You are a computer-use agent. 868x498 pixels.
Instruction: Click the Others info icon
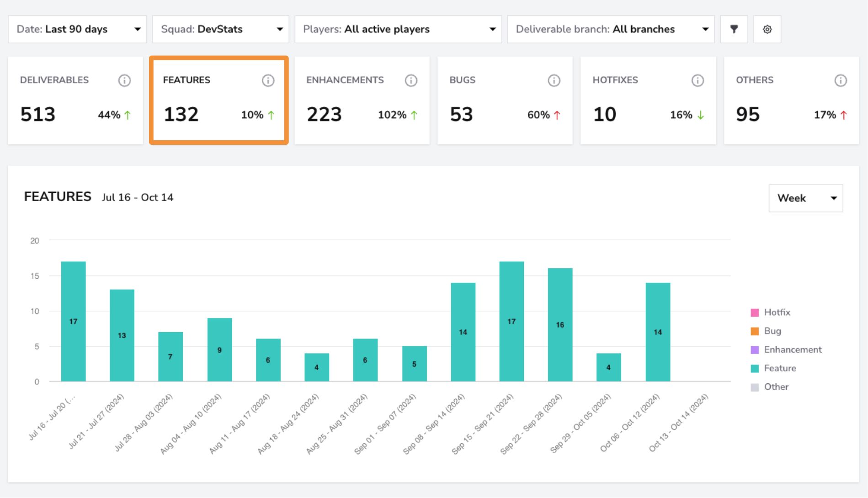(841, 80)
